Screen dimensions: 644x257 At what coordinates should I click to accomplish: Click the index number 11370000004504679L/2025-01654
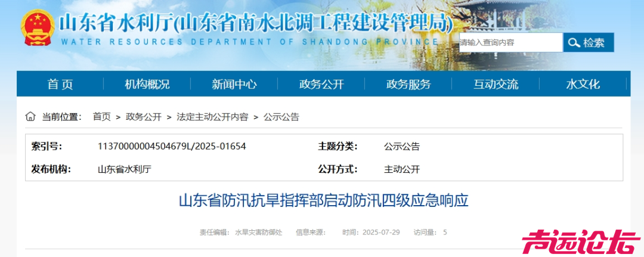pyautogui.click(x=172, y=146)
